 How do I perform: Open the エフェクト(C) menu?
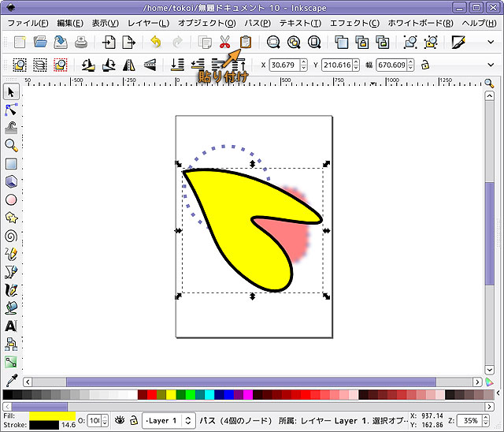(354, 23)
